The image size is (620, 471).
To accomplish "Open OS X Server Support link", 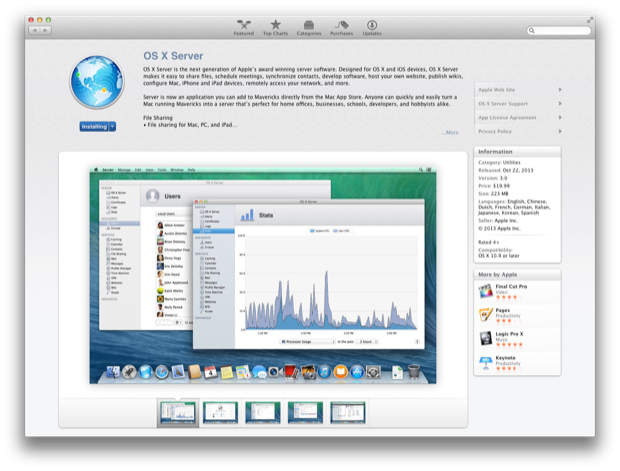I will point(503,104).
